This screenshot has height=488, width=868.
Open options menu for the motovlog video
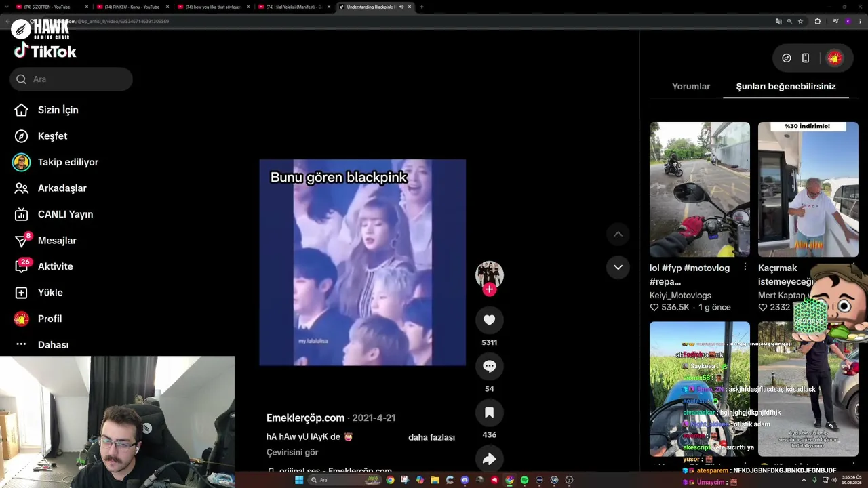click(x=745, y=267)
